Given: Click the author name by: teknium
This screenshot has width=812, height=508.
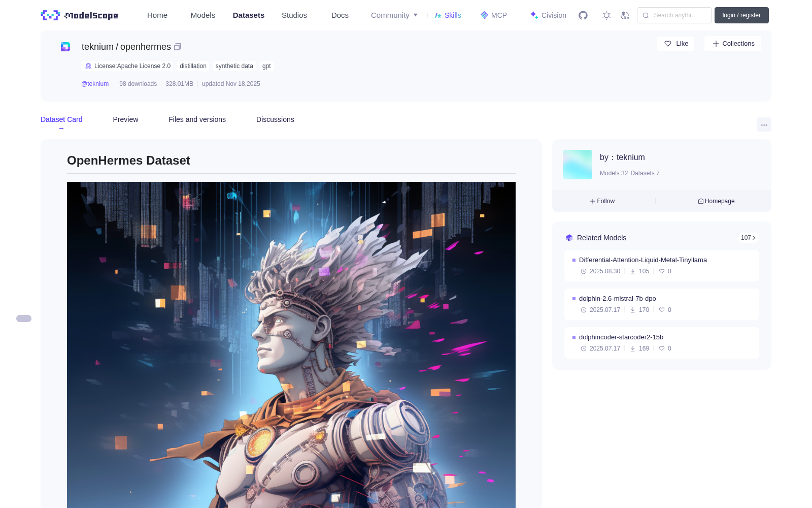Looking at the screenshot, I should tap(622, 157).
